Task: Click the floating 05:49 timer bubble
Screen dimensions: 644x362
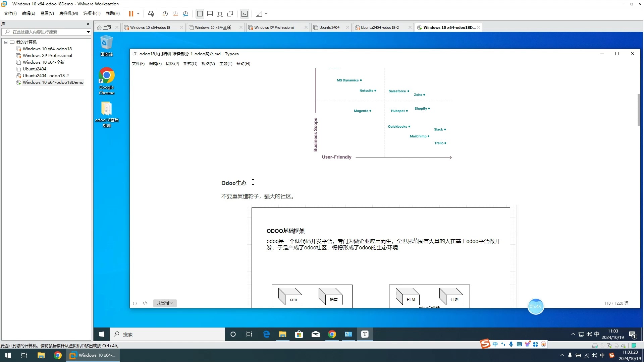Action: click(x=536, y=306)
